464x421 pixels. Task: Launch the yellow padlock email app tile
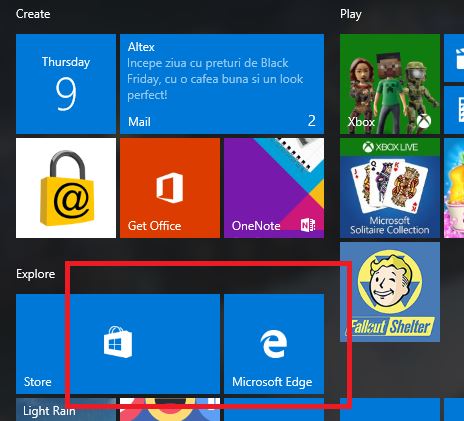click(66, 188)
